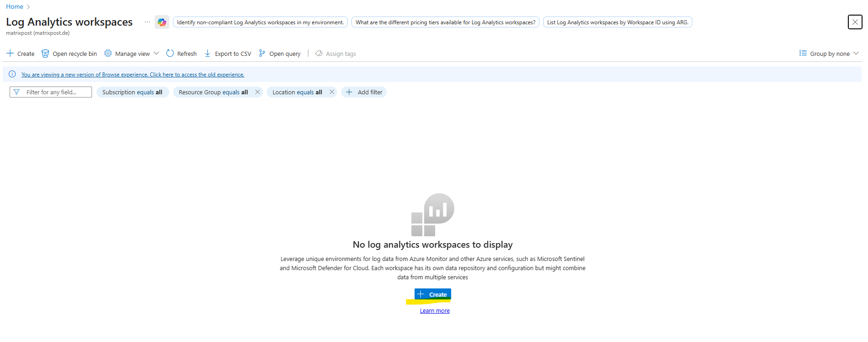Image resolution: width=868 pixels, height=342 pixels.
Task: Open the ellipsis more options menu
Action: (x=147, y=22)
